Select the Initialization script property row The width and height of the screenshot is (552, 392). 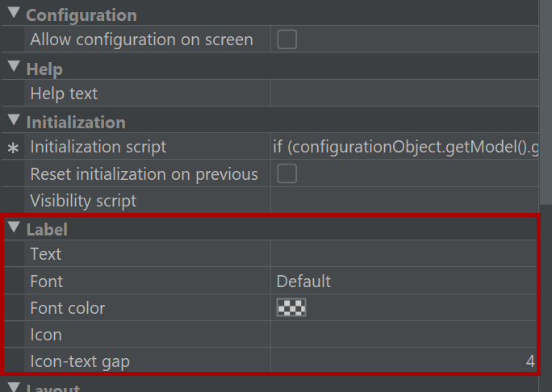pos(98,147)
